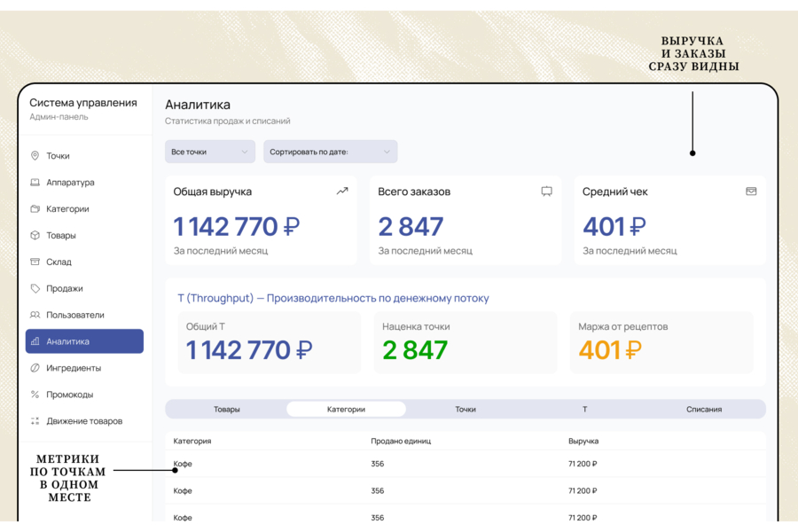
Task: Click the Всего заказов value 2 847
Action: coord(411,227)
